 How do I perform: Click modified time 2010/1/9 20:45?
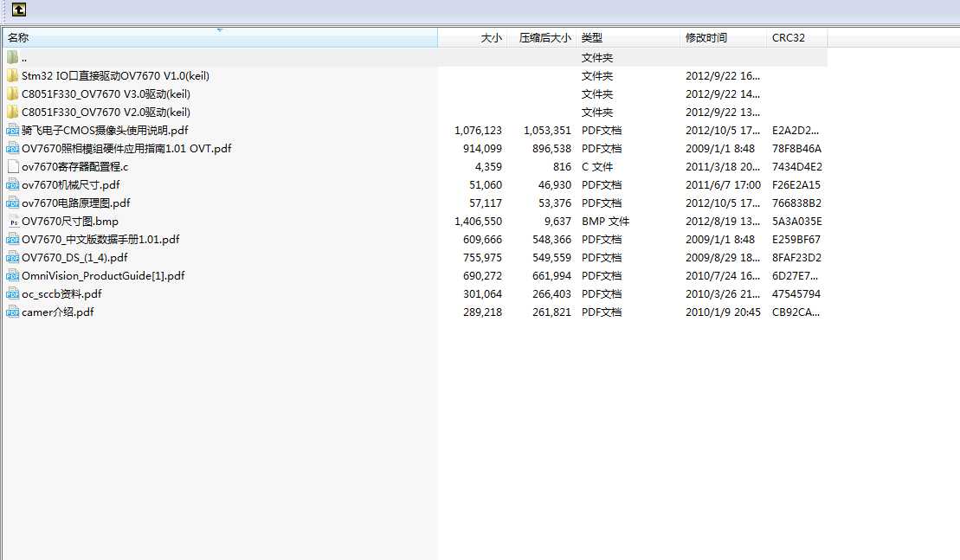click(723, 312)
